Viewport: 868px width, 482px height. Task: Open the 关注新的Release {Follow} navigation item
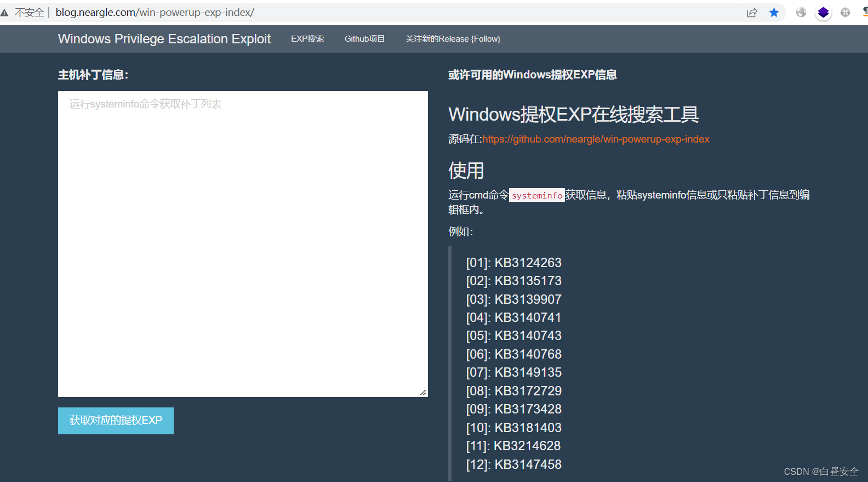click(453, 39)
